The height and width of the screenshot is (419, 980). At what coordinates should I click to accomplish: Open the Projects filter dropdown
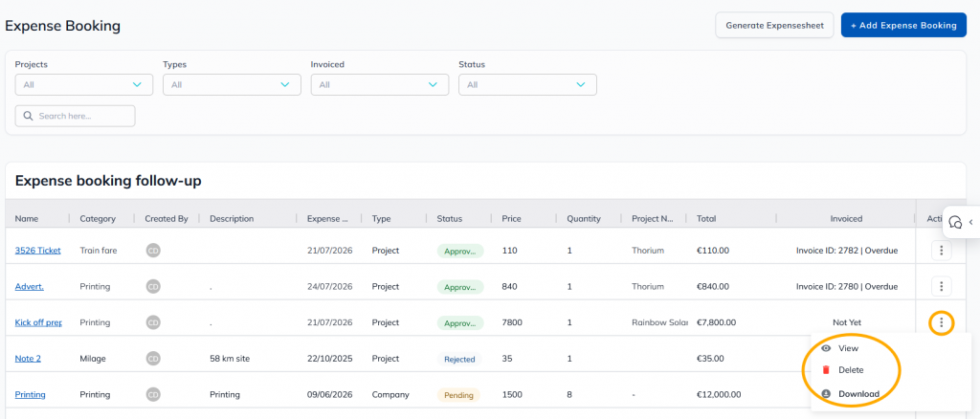click(84, 85)
